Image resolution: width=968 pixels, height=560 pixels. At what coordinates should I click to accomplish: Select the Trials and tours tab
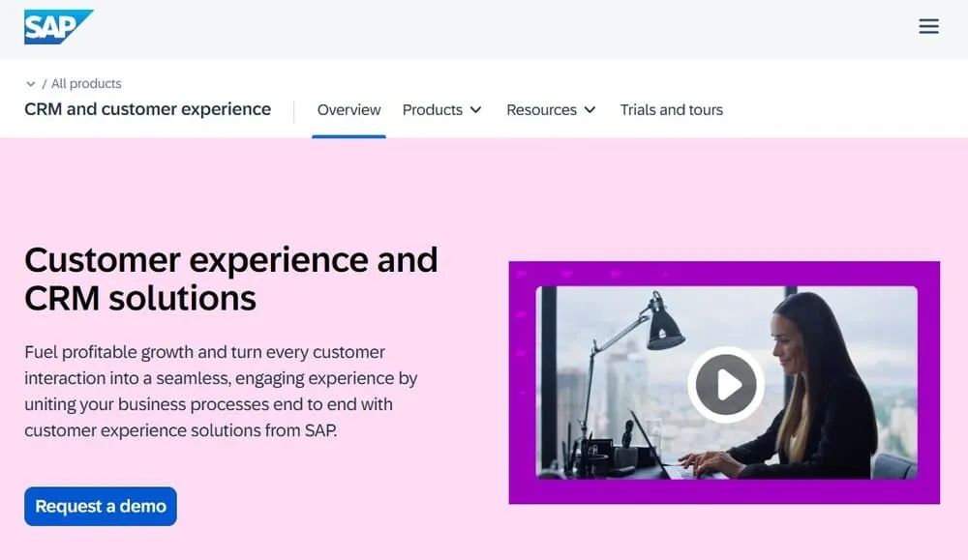[x=671, y=110]
